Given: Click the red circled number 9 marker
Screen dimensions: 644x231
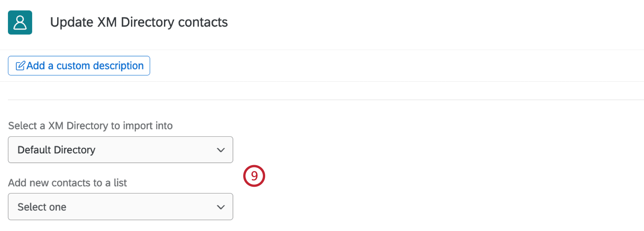Looking at the screenshot, I should [x=254, y=175].
